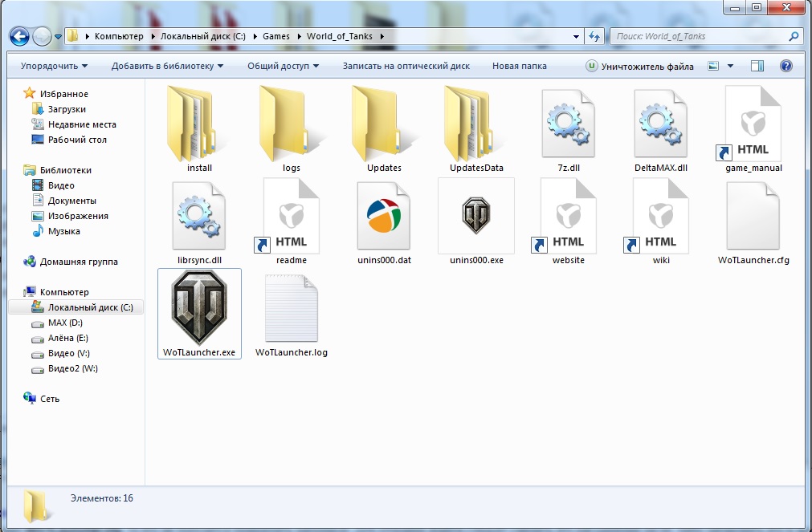Open Загрузки in the favorites list
The image size is (812, 532).
point(67,109)
